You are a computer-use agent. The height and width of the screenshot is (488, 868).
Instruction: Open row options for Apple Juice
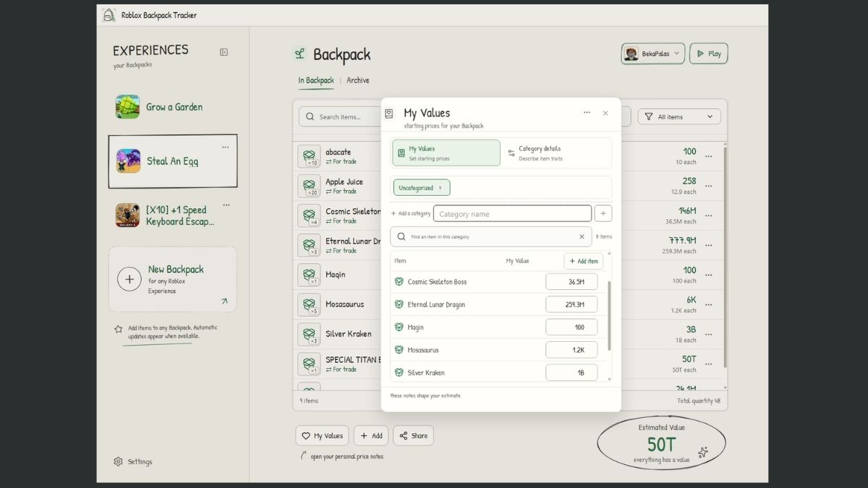pyautogui.click(x=708, y=186)
